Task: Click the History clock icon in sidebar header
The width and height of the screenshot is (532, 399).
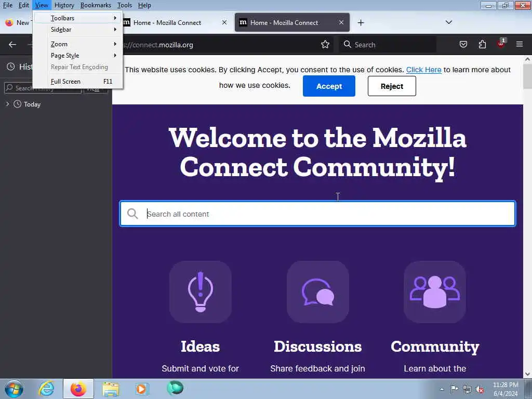Action: [x=11, y=66]
